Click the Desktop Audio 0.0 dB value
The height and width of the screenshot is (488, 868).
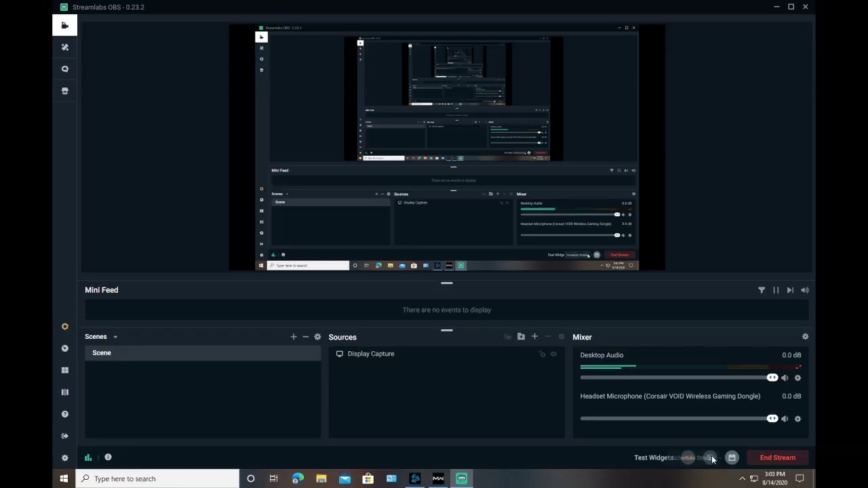[791, 355]
